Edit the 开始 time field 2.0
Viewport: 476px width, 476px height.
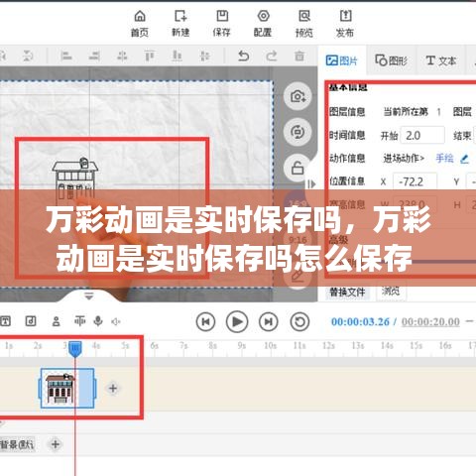pos(422,135)
